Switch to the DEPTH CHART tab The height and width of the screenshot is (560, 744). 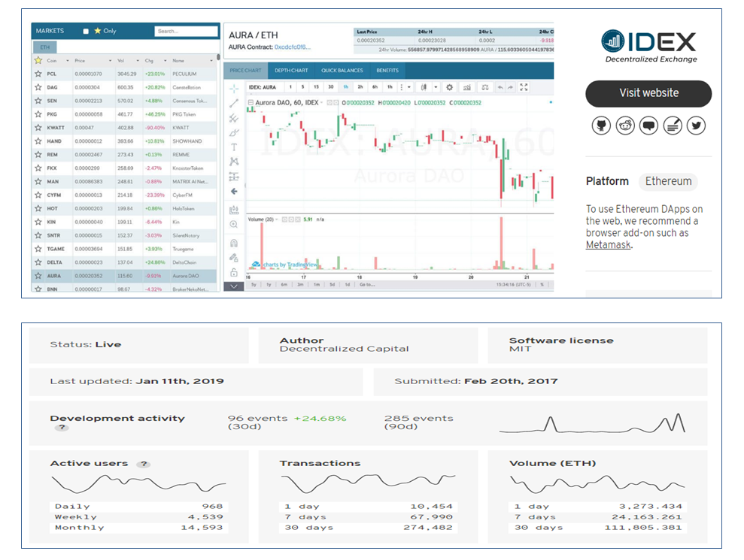[291, 70]
